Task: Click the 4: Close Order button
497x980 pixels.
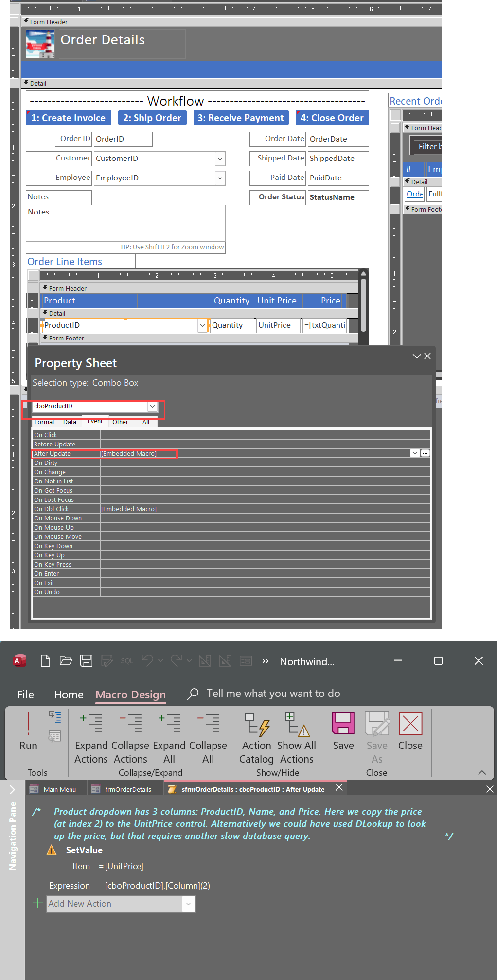Action: pos(332,118)
